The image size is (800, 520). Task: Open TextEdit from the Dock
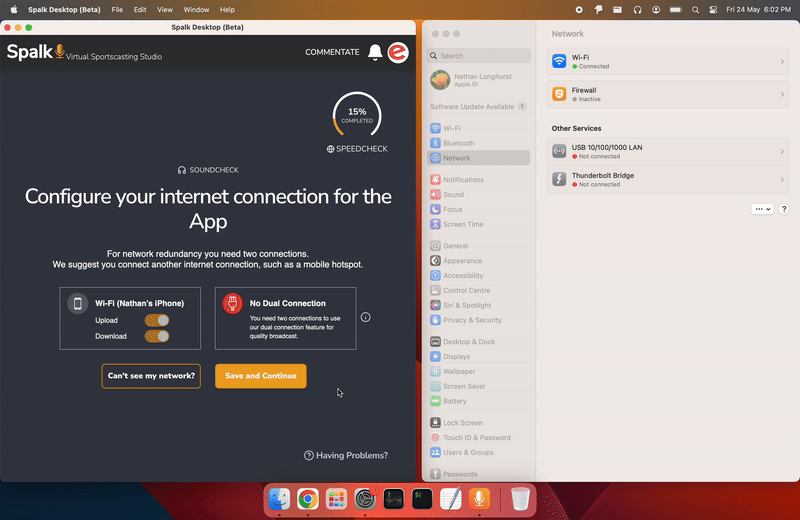[451, 499]
